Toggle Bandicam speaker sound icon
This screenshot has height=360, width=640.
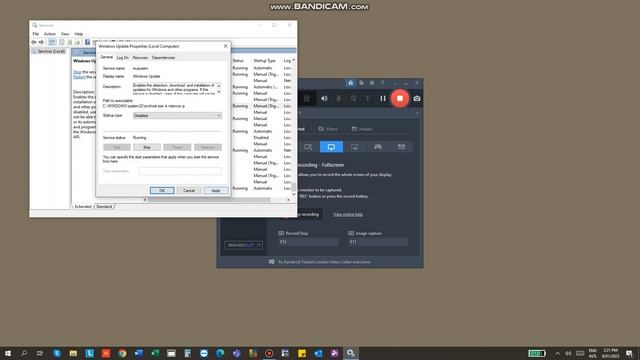[324, 98]
